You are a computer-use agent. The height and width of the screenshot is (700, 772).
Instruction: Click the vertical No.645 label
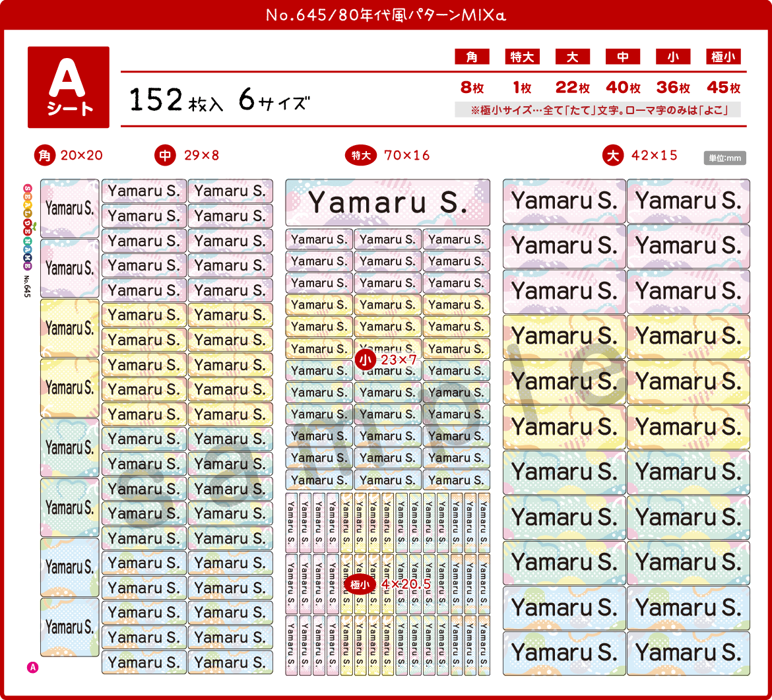(27, 286)
